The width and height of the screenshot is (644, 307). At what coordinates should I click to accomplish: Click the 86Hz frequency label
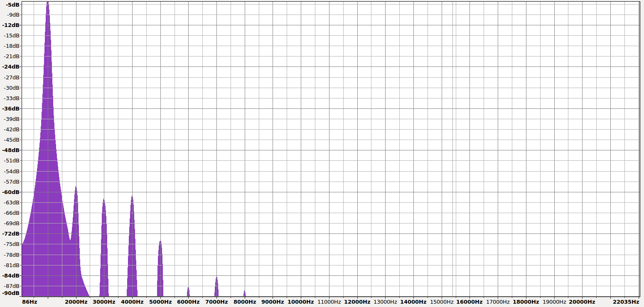click(30, 302)
